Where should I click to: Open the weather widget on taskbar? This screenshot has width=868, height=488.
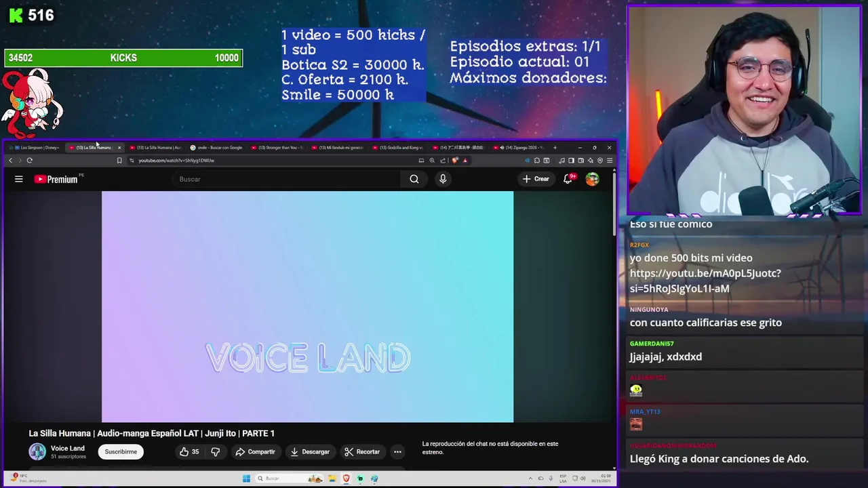[x=27, y=479]
